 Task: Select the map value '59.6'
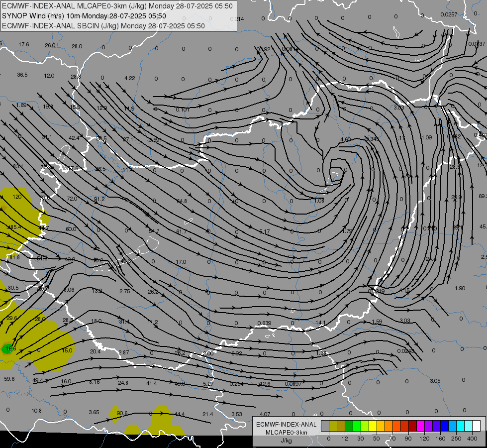(x=9, y=379)
